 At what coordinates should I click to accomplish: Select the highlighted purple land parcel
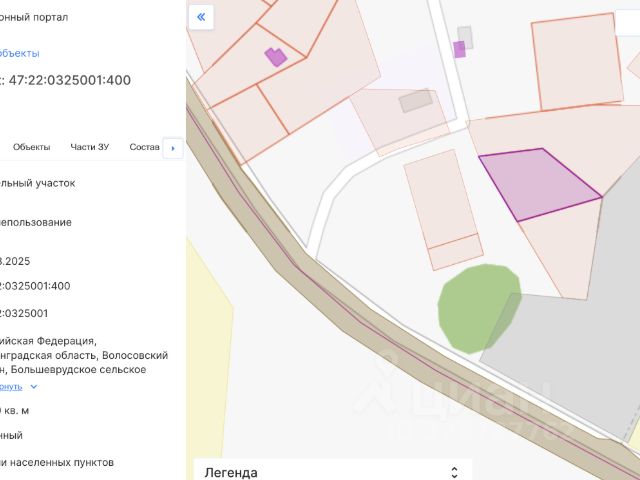click(537, 183)
